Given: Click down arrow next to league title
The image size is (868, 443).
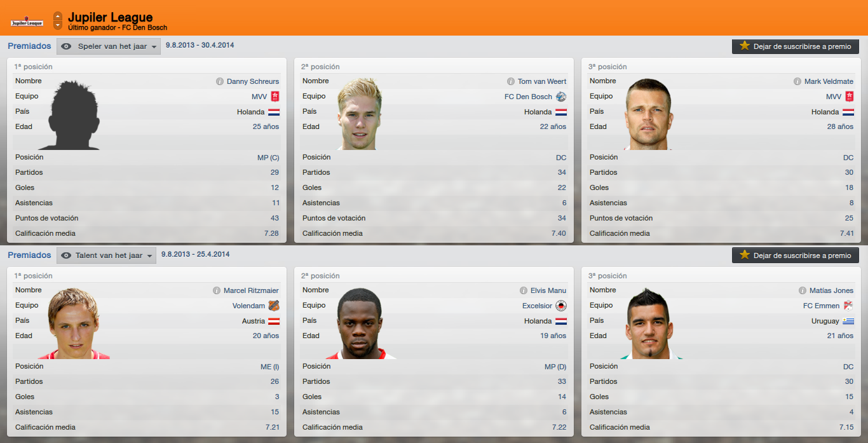Looking at the screenshot, I should [x=58, y=25].
